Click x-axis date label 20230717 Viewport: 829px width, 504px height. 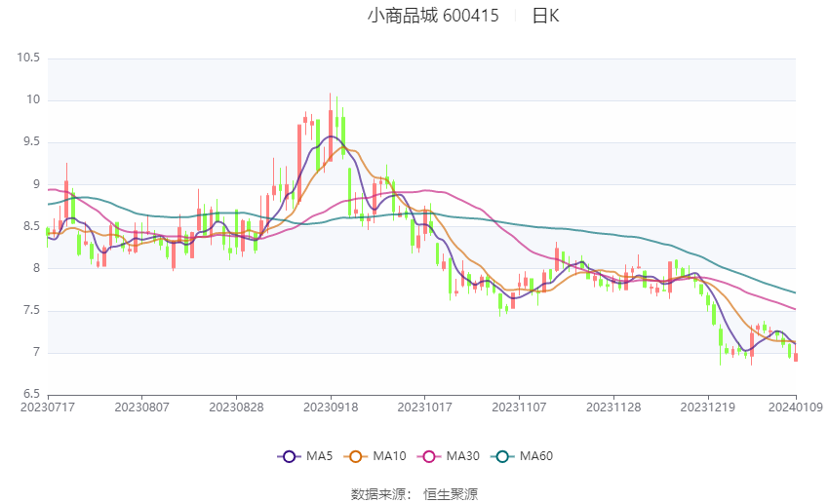48,407
